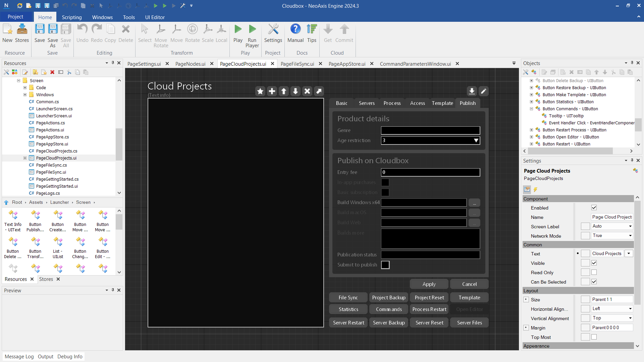This screenshot has height=362, width=644.
Task: Click the plus button in Cloud Projects canvas
Action: (x=272, y=91)
